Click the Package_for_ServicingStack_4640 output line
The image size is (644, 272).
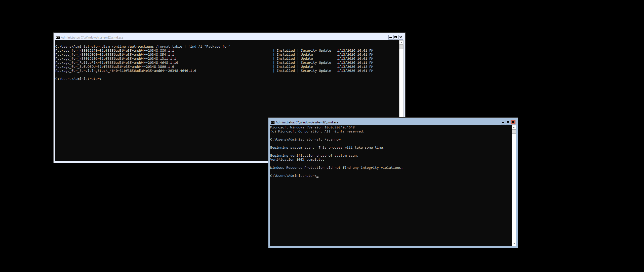pos(126,71)
